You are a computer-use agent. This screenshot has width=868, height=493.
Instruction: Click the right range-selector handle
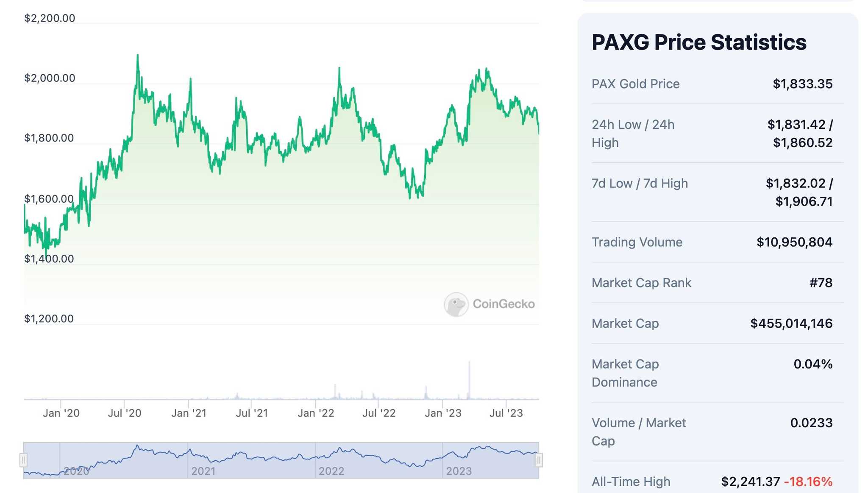(539, 459)
